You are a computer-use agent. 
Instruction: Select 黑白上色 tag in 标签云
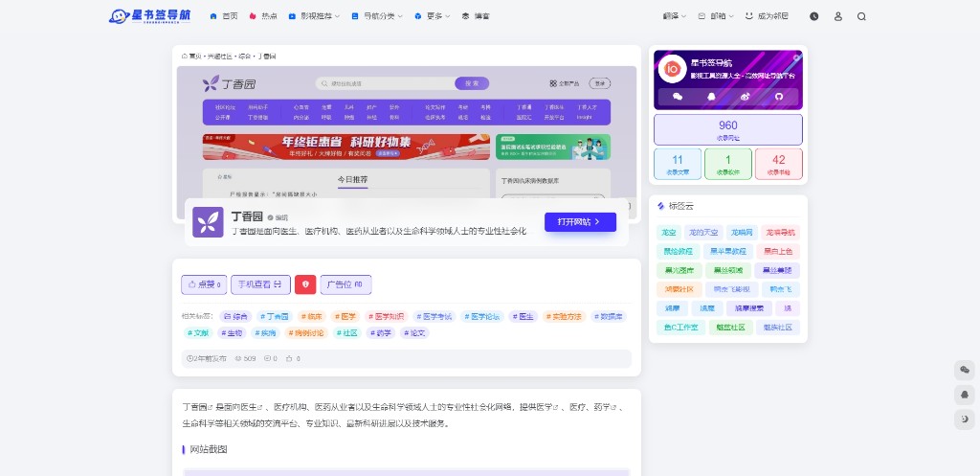[x=778, y=252]
